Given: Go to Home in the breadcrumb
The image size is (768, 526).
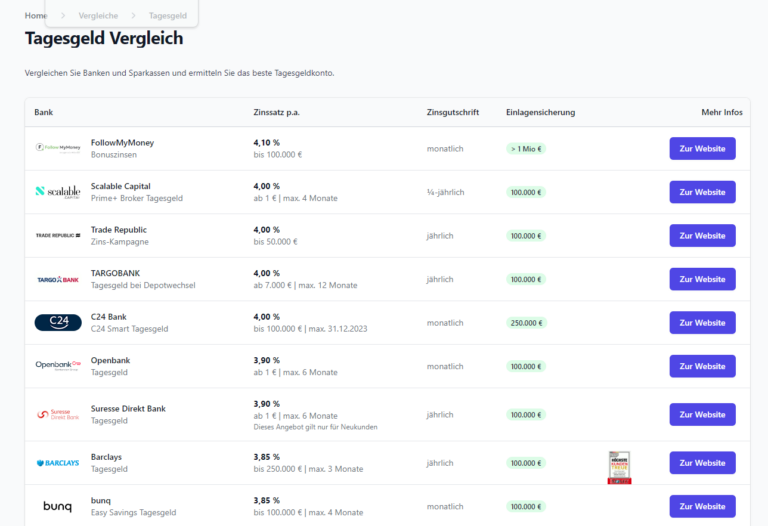Looking at the screenshot, I should [x=36, y=16].
